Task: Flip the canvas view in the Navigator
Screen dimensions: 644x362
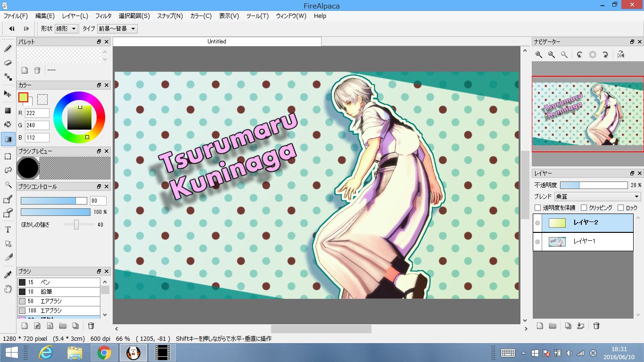Action: 621,55
